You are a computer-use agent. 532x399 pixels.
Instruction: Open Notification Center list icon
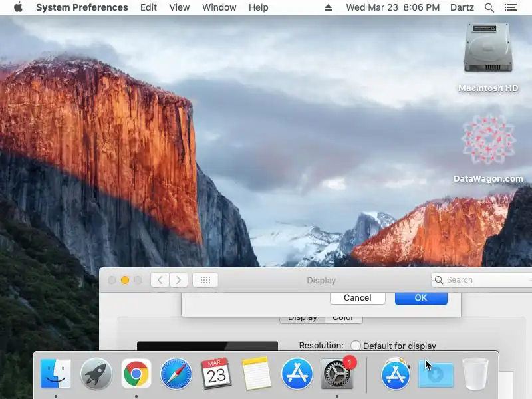[510, 7]
